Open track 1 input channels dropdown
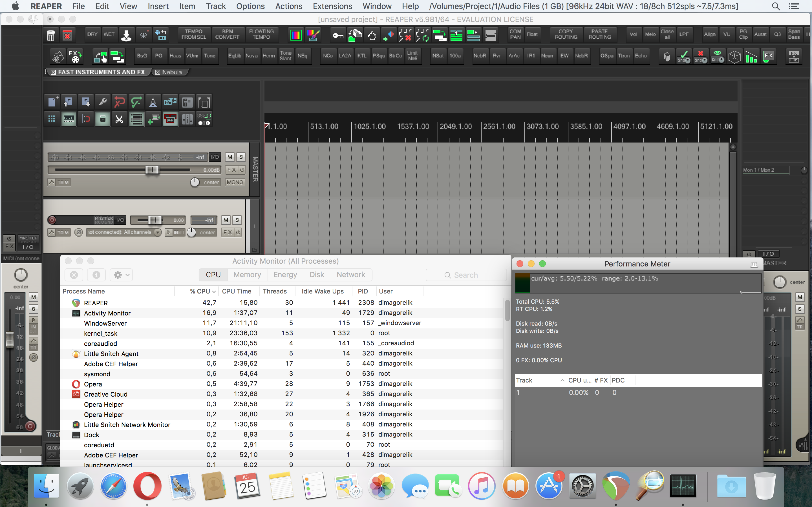Image resolution: width=812 pixels, height=507 pixels. pyautogui.click(x=157, y=232)
